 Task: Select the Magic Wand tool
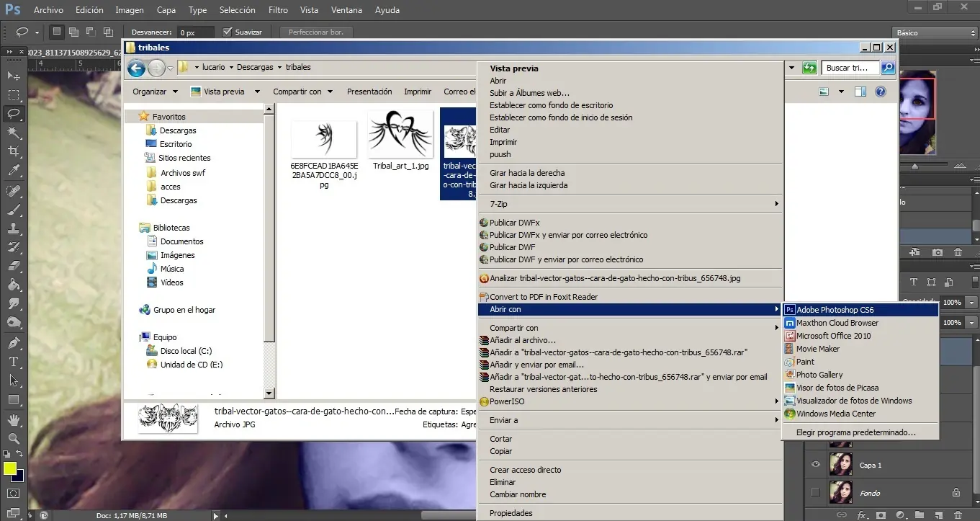pos(14,133)
